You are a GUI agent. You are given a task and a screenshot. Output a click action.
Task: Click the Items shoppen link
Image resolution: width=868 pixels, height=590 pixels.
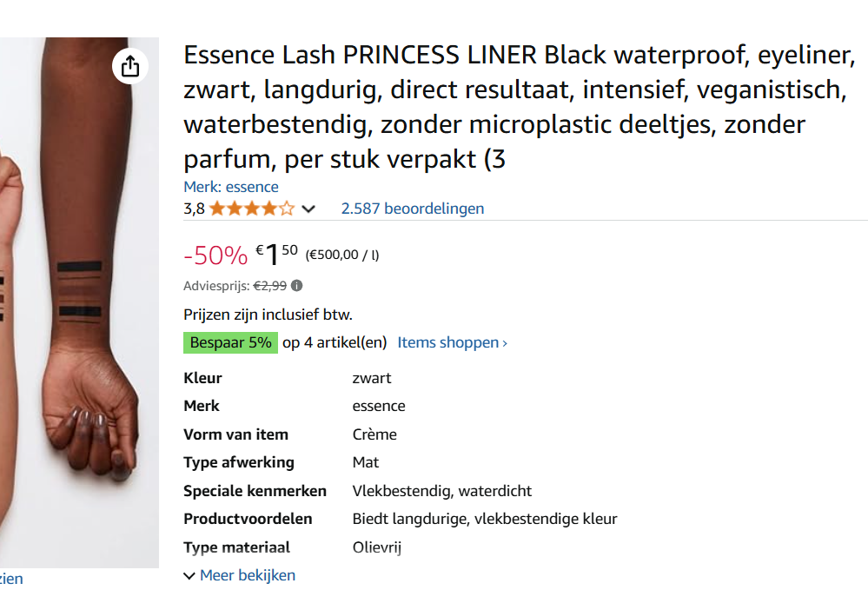click(447, 342)
